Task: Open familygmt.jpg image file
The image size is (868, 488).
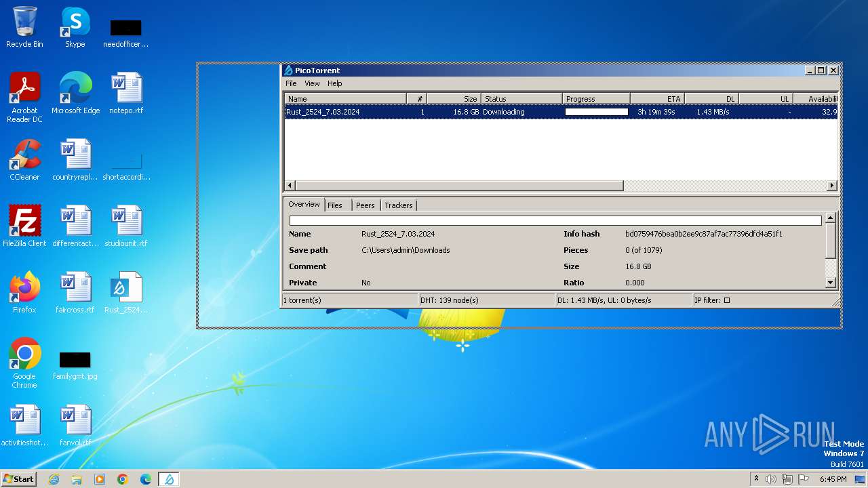Action: click(x=75, y=366)
